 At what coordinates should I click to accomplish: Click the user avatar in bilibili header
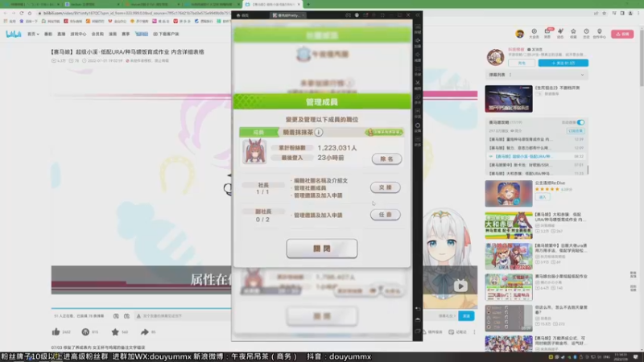coord(519,34)
